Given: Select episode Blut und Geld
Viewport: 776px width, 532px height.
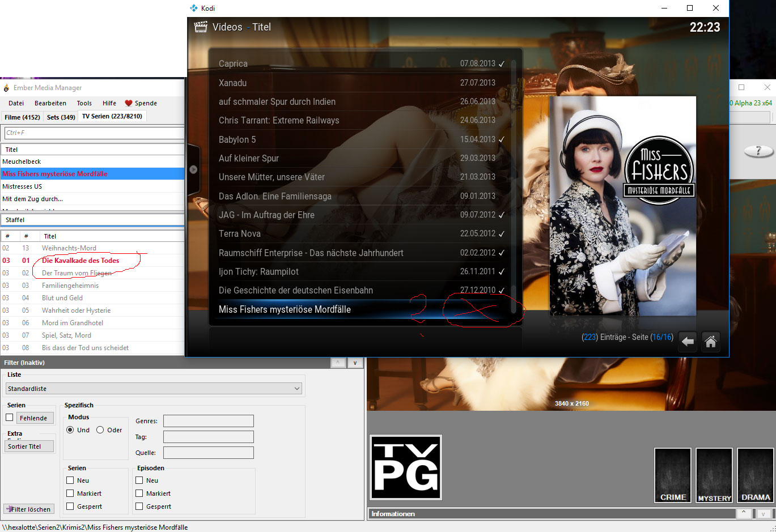Looking at the screenshot, I should click(x=93, y=298).
